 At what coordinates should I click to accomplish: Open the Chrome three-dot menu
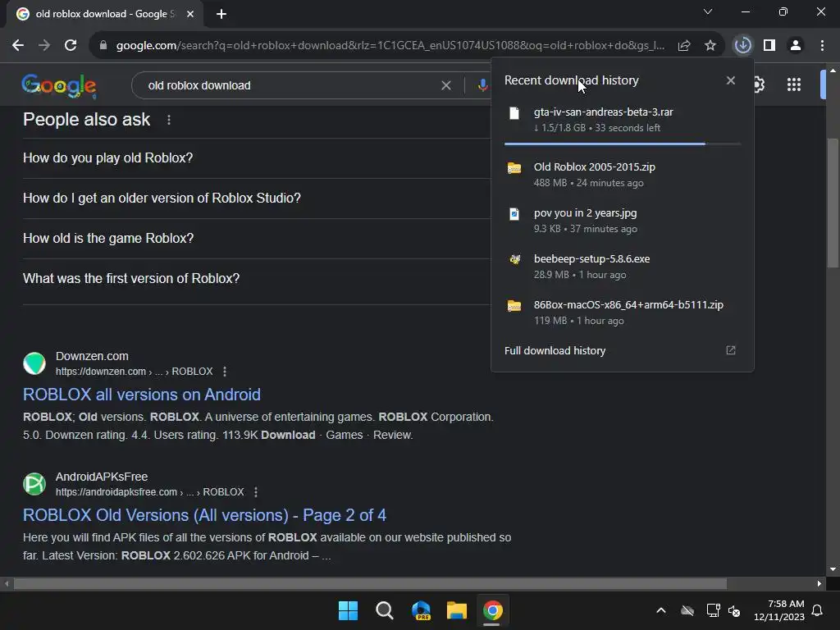pyautogui.click(x=822, y=46)
